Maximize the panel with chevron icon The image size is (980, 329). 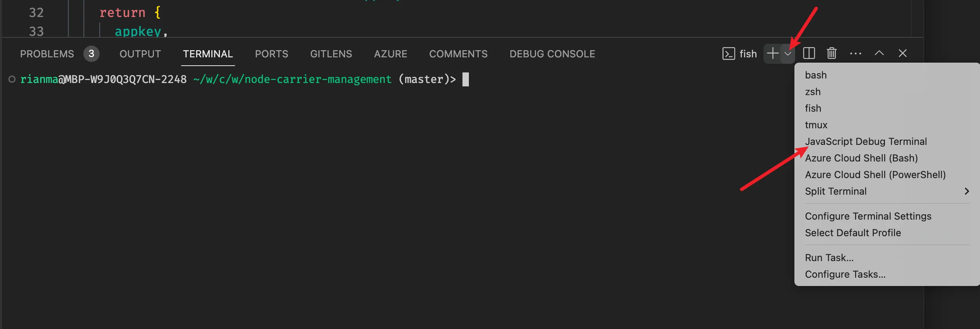pyautogui.click(x=879, y=53)
